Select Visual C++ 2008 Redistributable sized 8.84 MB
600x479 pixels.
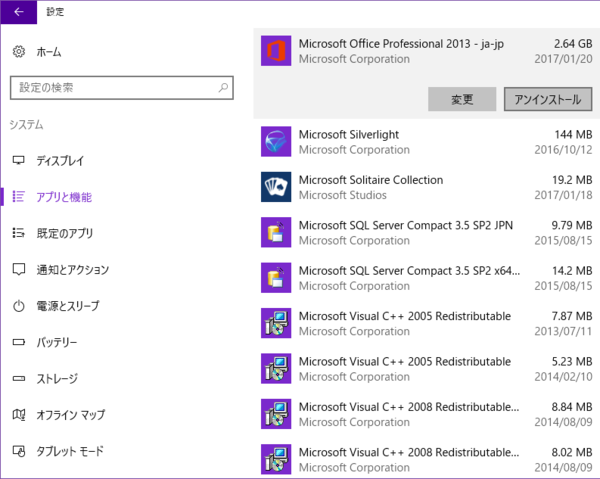pyautogui.click(x=426, y=414)
